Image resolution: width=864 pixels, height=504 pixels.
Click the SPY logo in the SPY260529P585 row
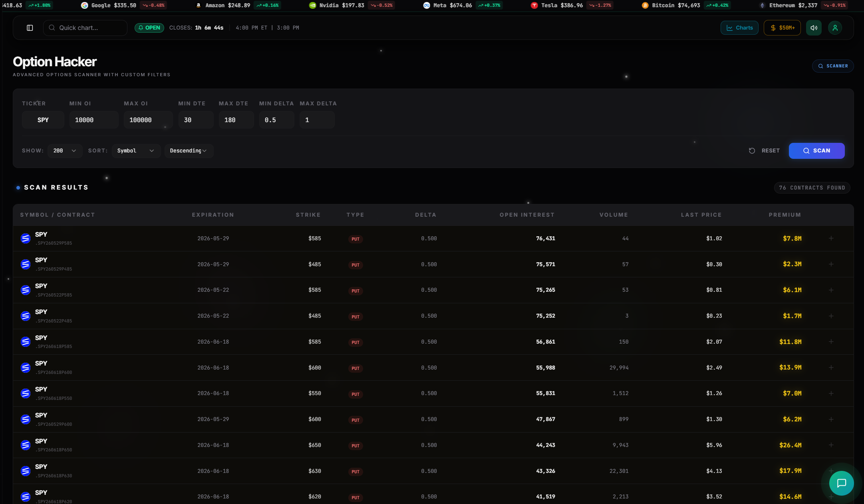[x=26, y=238]
